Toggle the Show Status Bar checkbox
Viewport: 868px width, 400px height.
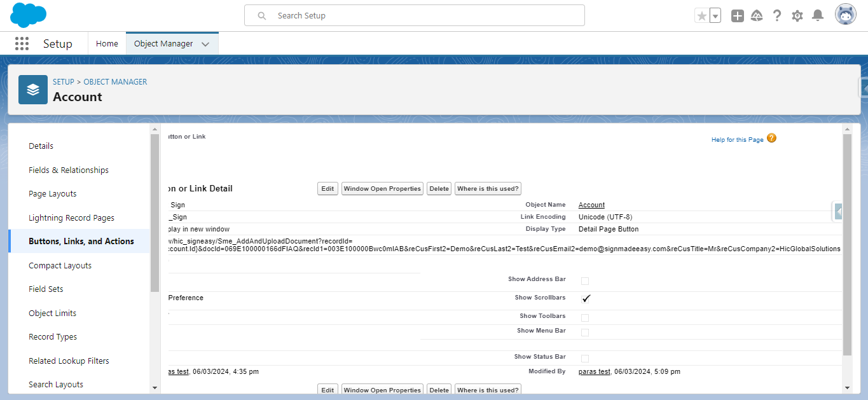(x=585, y=358)
